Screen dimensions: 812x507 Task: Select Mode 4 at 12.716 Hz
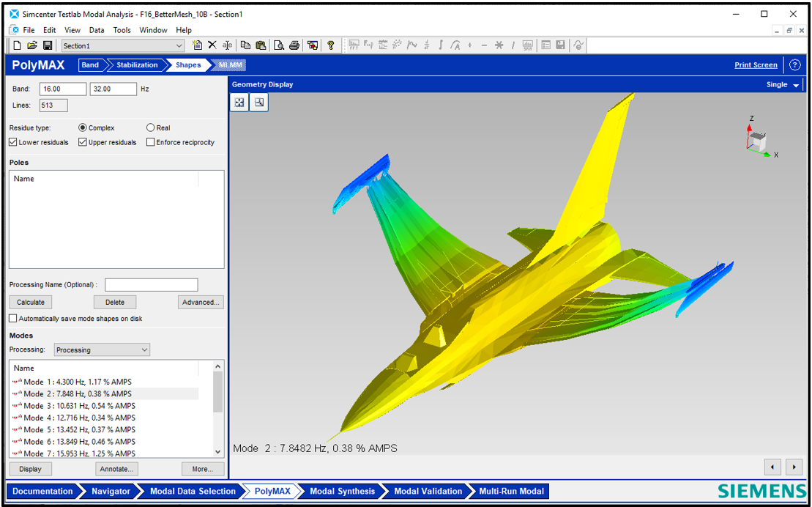79,418
